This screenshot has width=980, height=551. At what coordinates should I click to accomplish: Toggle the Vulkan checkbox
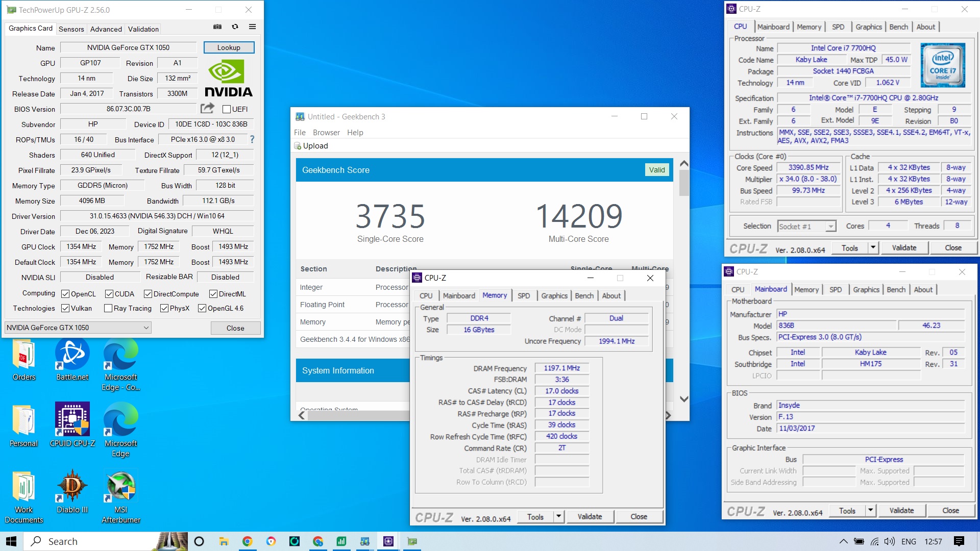65,308
